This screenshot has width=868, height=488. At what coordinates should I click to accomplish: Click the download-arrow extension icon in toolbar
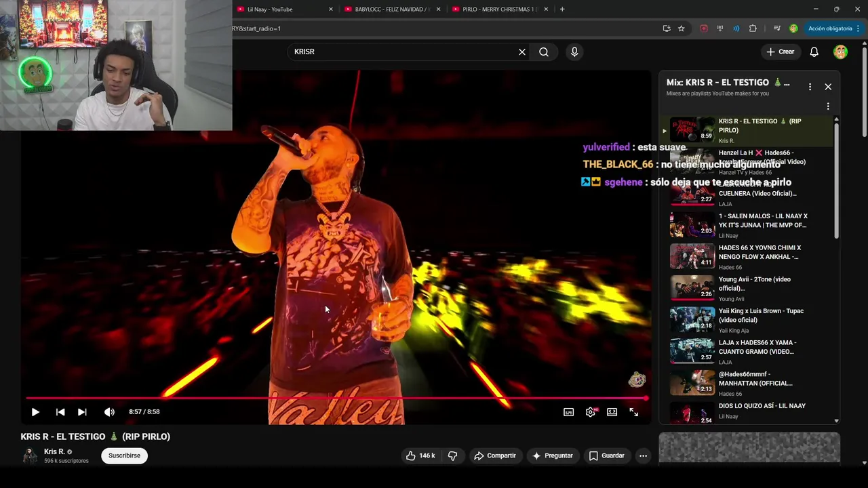coord(720,28)
